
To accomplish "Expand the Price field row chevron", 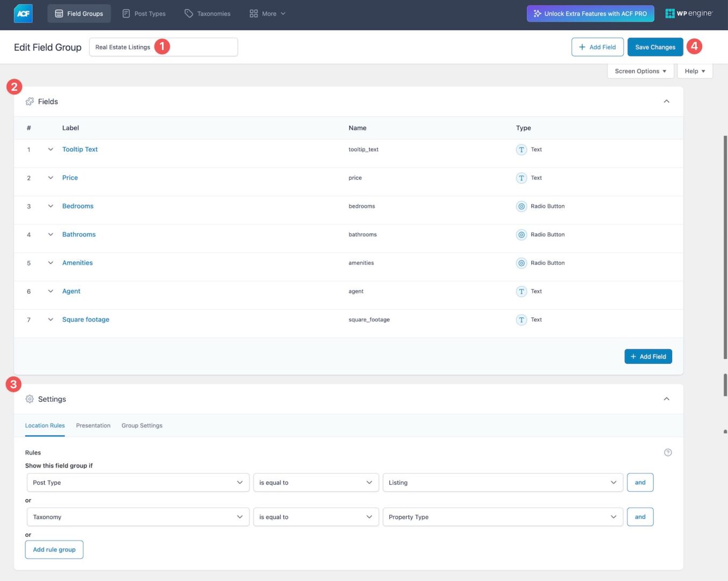I will click(x=51, y=178).
